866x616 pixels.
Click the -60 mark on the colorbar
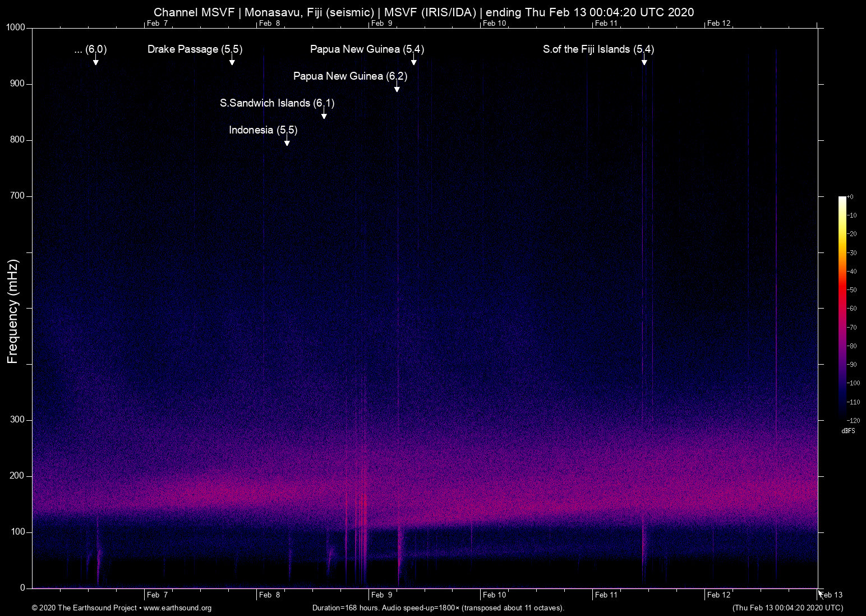853,308
